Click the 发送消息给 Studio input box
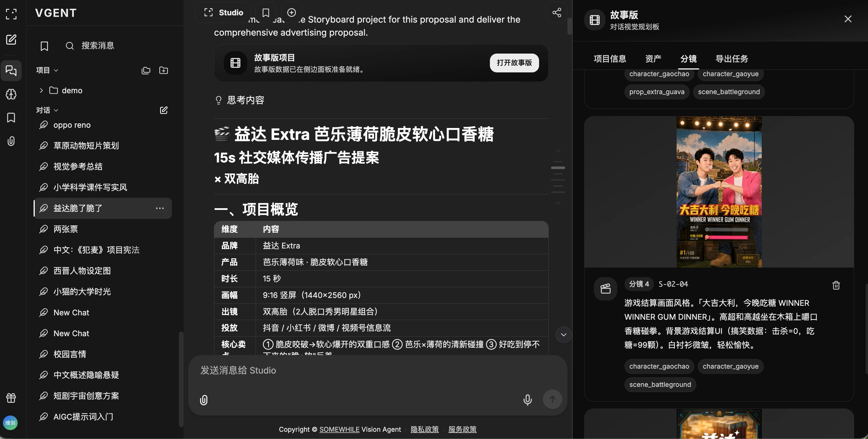868x439 pixels. pos(377,370)
